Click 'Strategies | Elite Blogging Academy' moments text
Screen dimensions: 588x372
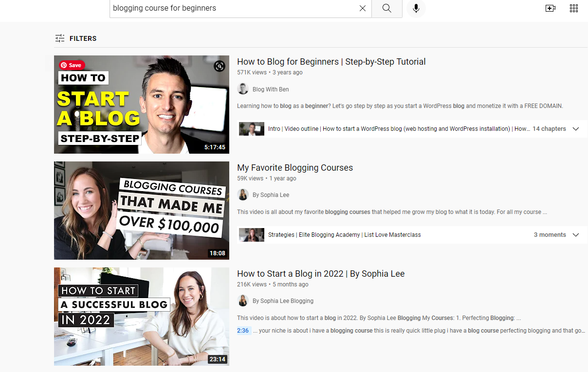pyautogui.click(x=345, y=235)
